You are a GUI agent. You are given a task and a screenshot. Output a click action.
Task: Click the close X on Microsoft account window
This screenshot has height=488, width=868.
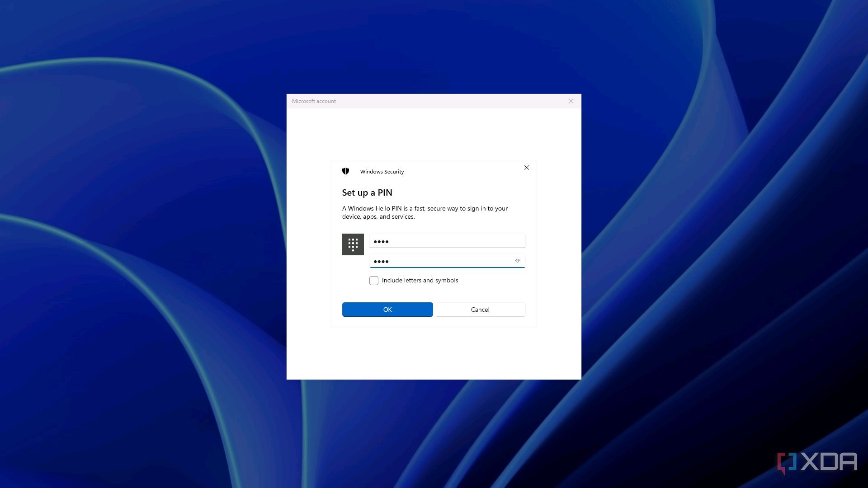point(571,101)
